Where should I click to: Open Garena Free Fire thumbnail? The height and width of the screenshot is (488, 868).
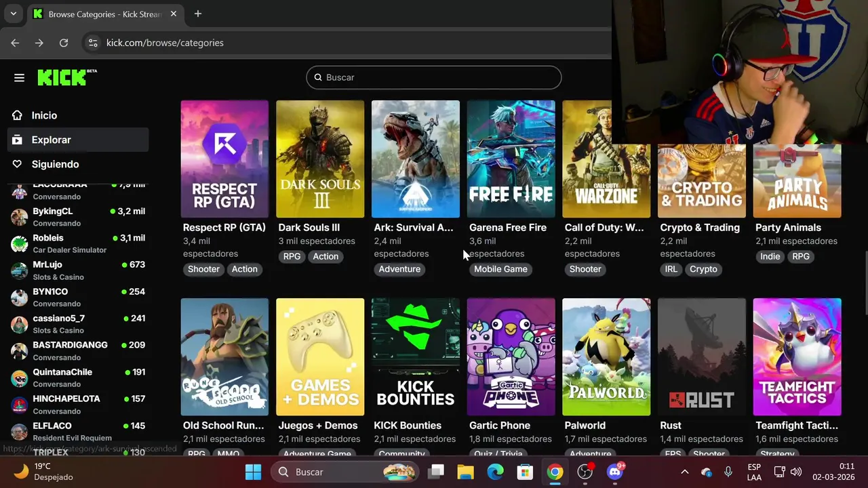point(511,159)
